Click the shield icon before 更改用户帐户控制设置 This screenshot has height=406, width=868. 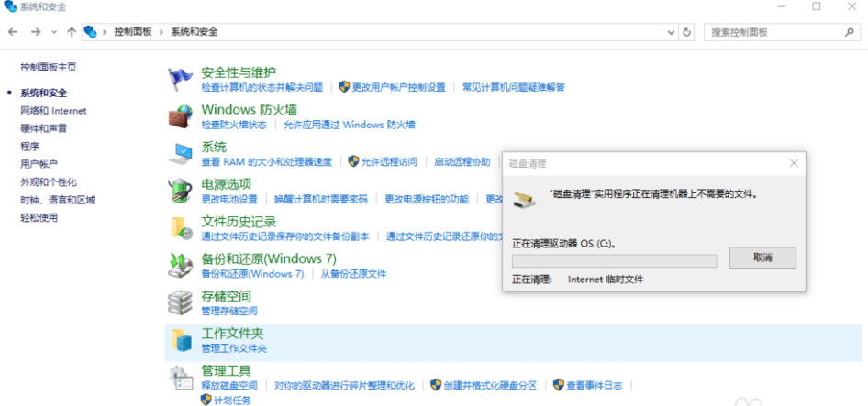pyautogui.click(x=344, y=87)
